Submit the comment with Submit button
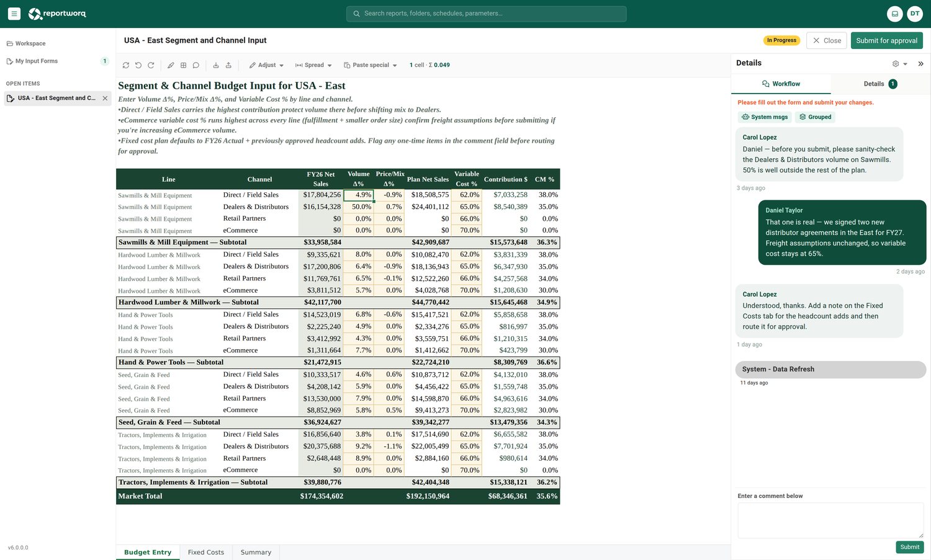The height and width of the screenshot is (560, 931). click(910, 547)
